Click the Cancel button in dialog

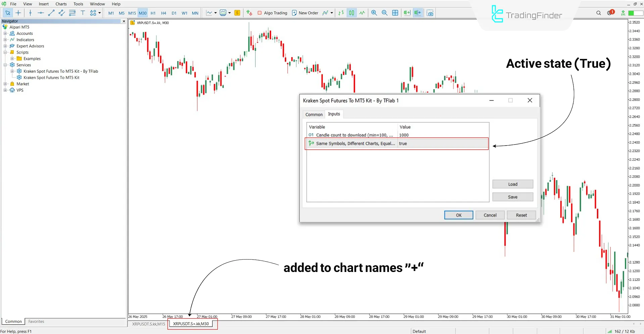coord(490,215)
